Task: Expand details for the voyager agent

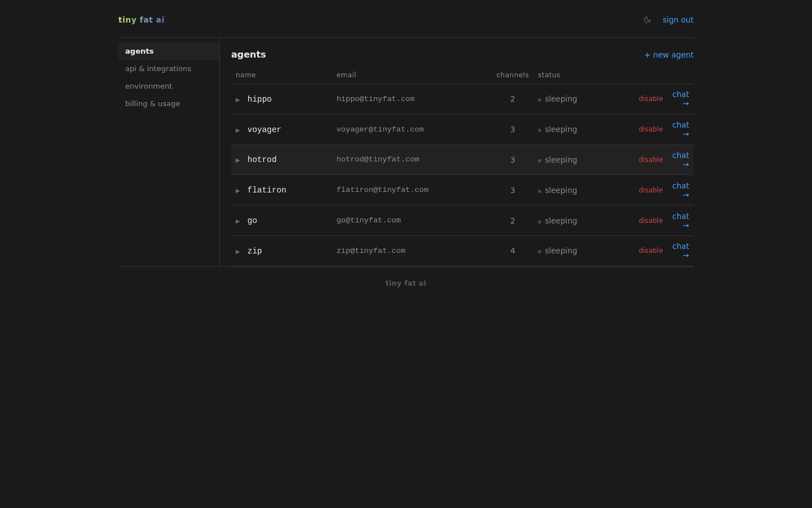Action: coord(238,130)
